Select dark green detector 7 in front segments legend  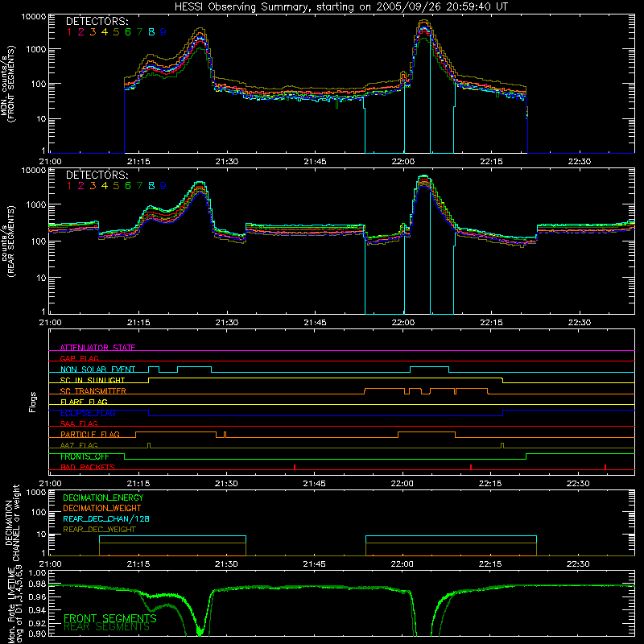pyautogui.click(x=139, y=31)
